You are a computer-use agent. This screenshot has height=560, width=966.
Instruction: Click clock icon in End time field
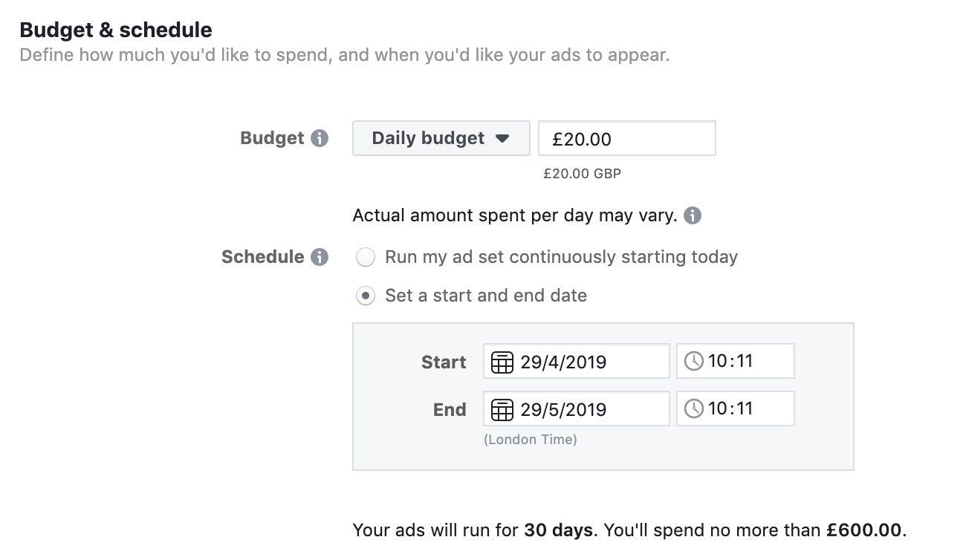point(693,408)
